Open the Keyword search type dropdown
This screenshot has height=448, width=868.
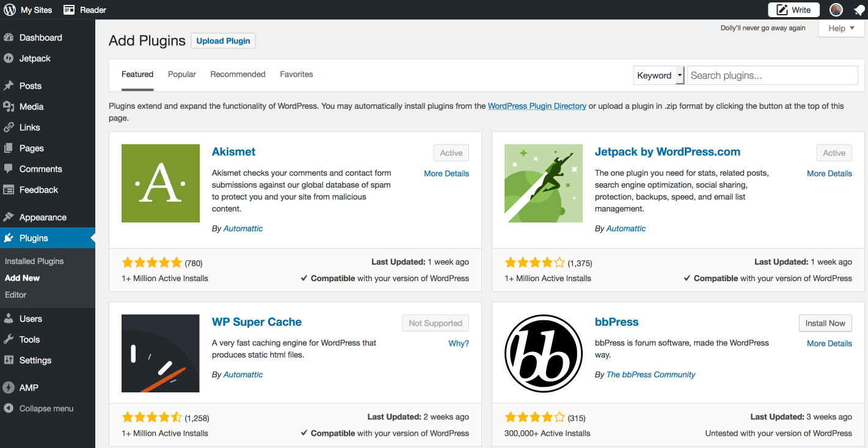[658, 76]
